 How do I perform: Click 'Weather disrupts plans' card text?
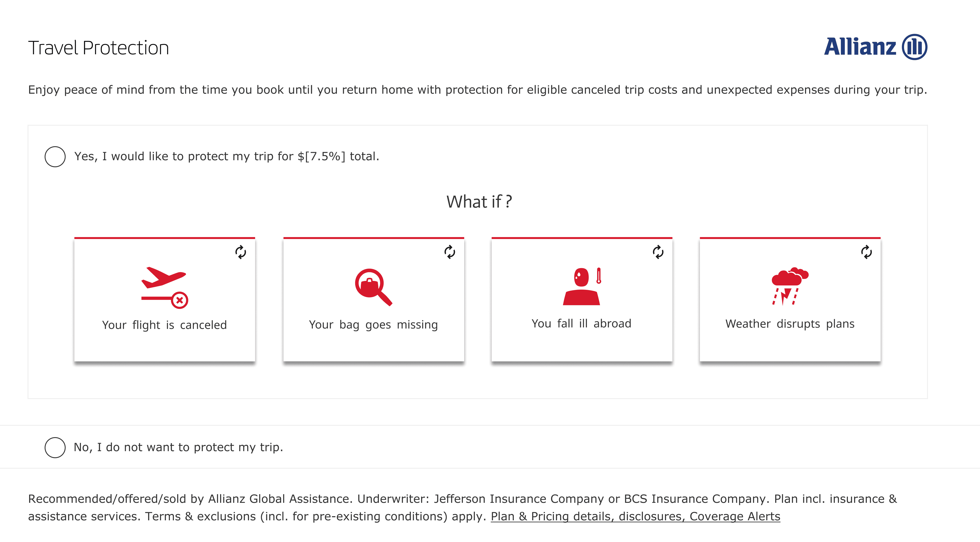click(790, 324)
